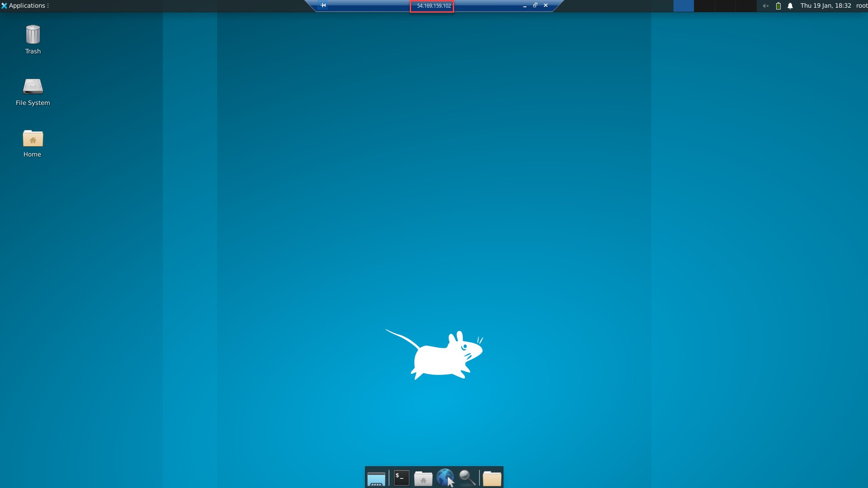Switch to the highlighted blue workspace
This screenshot has width=868, height=488.
point(683,6)
